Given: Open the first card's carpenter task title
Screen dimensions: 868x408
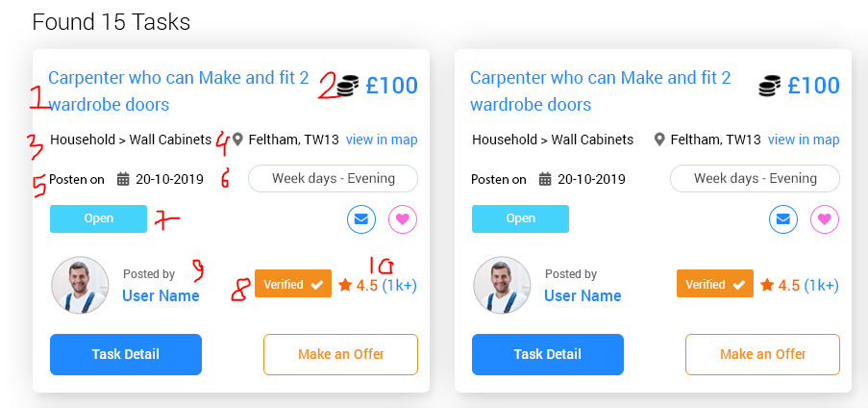Looking at the screenshot, I should coord(178,90).
